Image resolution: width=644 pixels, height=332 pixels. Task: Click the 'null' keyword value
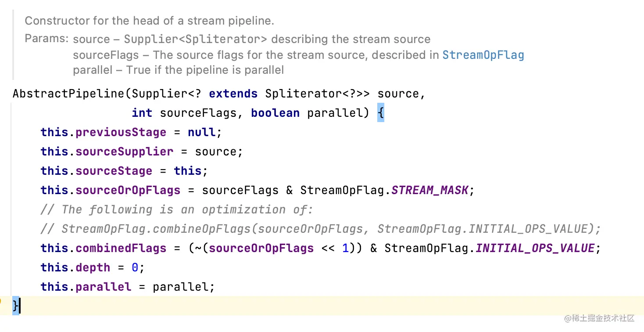click(201, 132)
